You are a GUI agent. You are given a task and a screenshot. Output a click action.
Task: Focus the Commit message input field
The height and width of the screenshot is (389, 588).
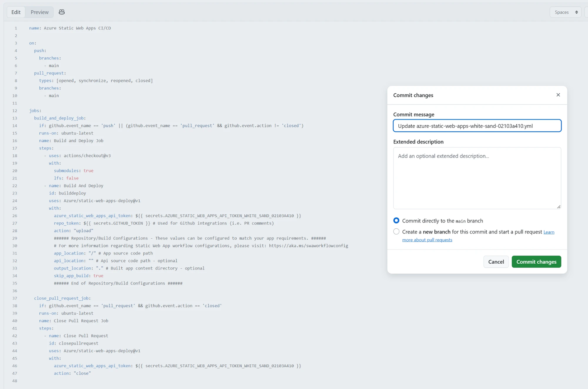pos(477,126)
